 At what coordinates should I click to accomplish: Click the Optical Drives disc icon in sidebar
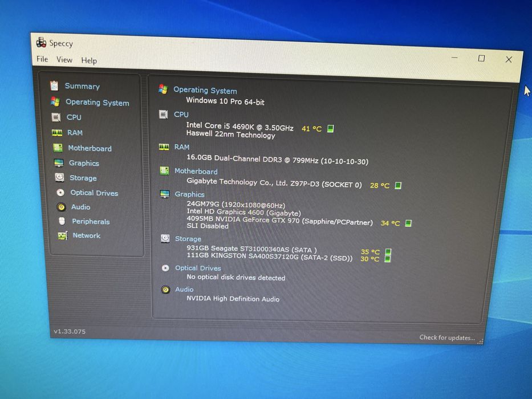point(60,193)
